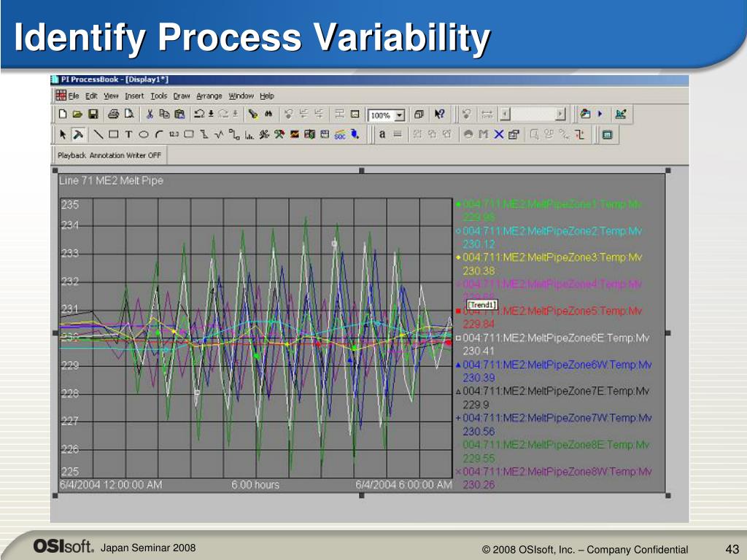Click the 235 y-axis scale value
This screenshot has height=560, width=747.
[x=69, y=205]
